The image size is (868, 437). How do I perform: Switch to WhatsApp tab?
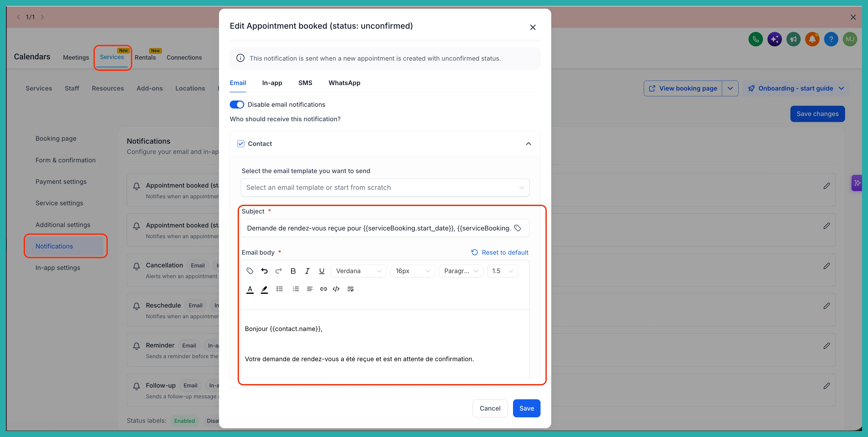(344, 83)
